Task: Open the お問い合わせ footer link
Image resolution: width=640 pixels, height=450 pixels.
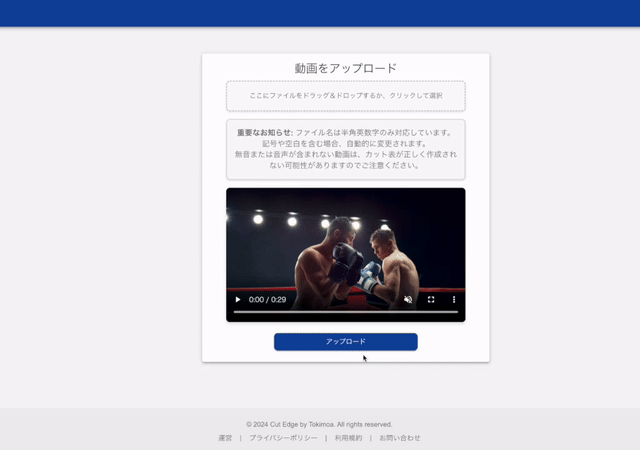Action: coord(400,438)
